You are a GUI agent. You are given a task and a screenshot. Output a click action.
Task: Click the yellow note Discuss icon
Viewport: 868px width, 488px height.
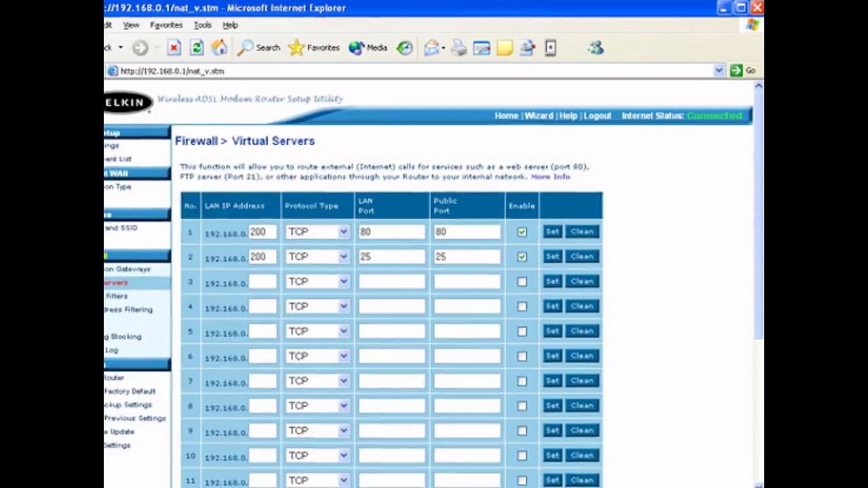click(505, 47)
